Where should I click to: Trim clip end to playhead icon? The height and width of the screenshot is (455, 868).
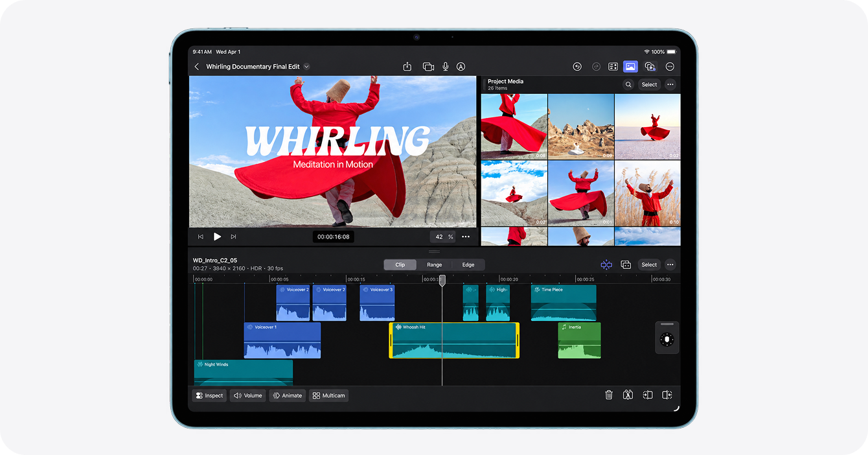(x=667, y=395)
